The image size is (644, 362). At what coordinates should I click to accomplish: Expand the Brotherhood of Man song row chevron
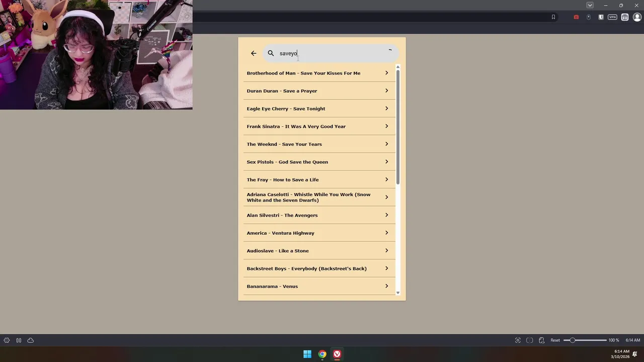[x=386, y=73]
